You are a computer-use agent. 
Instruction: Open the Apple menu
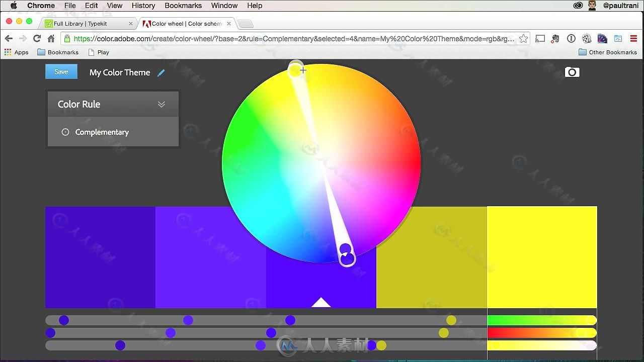coord(14,6)
